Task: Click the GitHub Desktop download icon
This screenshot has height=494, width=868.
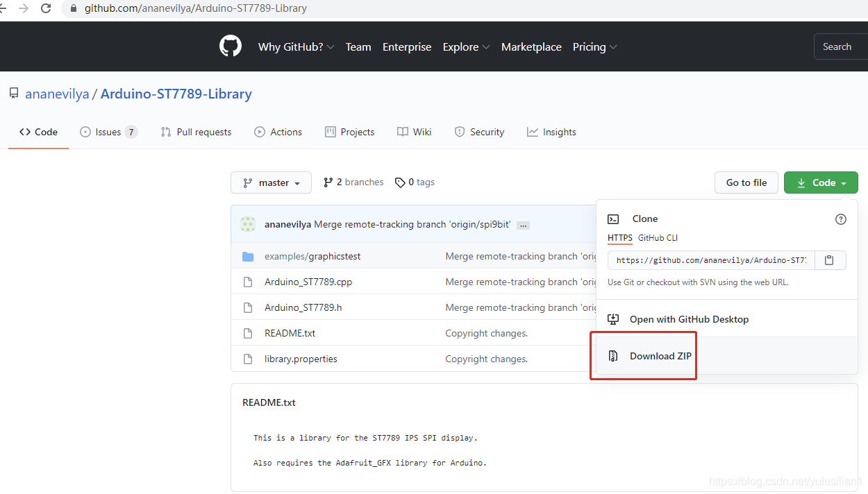Action: (x=613, y=319)
